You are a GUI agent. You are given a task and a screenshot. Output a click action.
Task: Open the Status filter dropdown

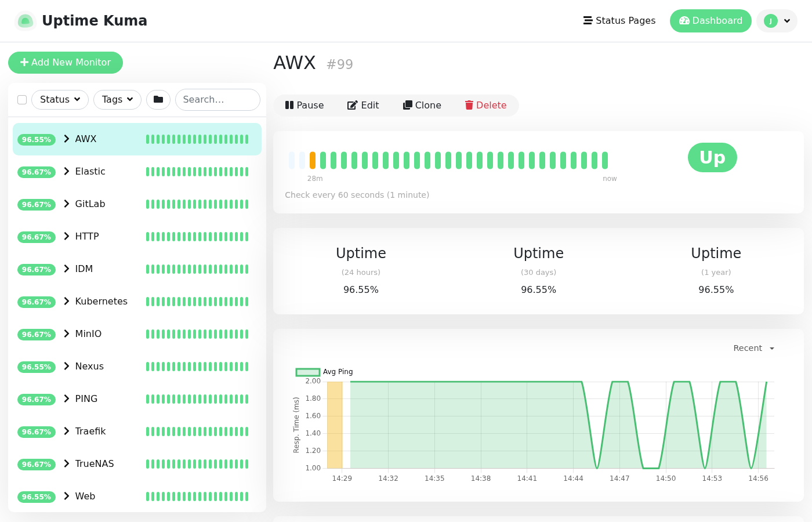pyautogui.click(x=60, y=100)
